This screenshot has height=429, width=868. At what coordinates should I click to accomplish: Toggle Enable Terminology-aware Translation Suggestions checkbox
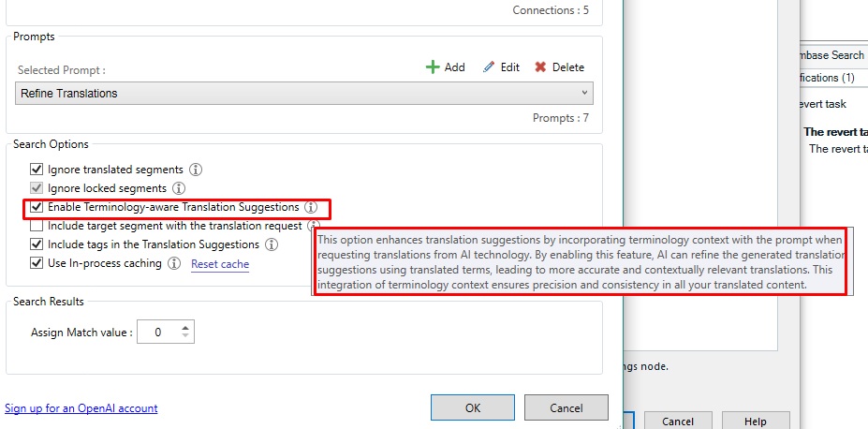point(37,207)
